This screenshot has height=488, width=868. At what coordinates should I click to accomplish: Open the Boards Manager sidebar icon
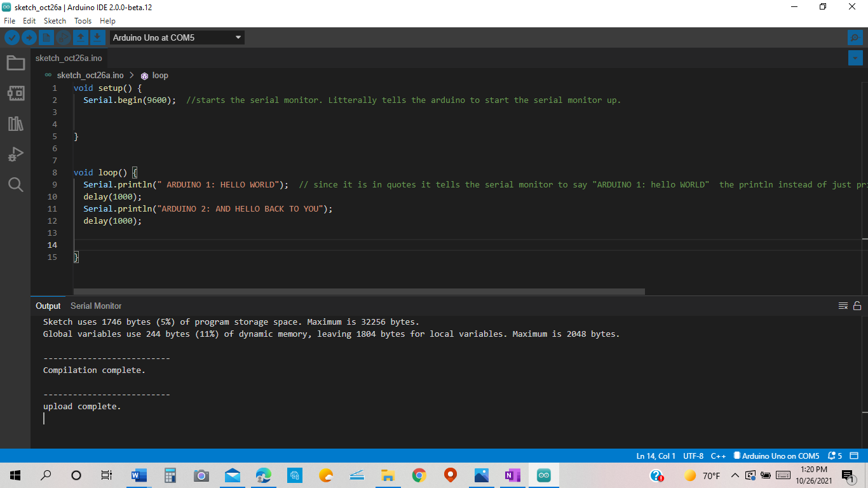click(15, 93)
